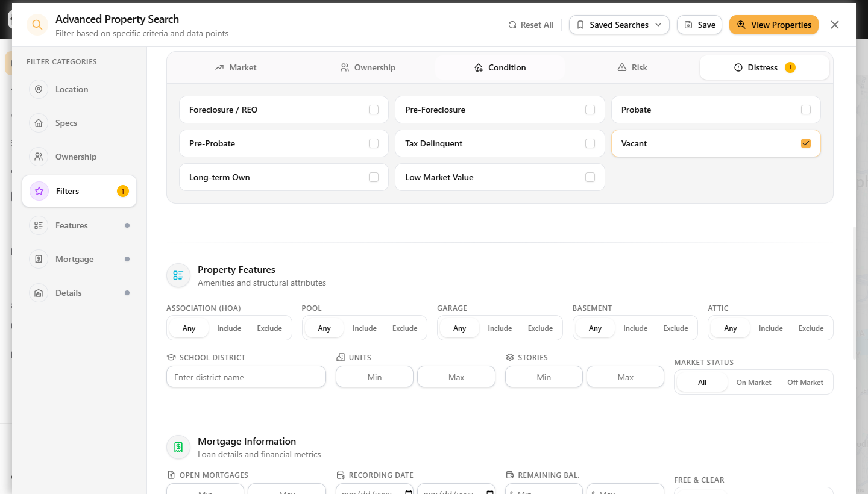
Task: Open the Mortgage filter category
Action: 80,259
